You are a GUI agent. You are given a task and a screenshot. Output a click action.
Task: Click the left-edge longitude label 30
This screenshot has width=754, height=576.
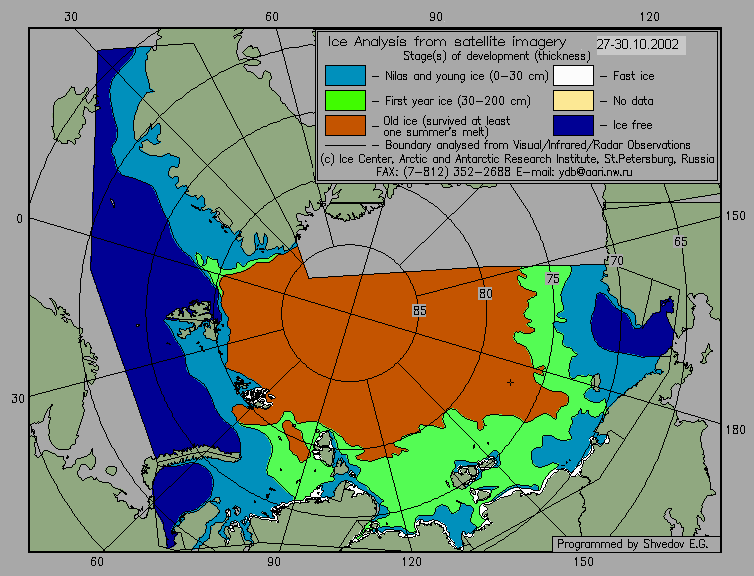[18, 399]
